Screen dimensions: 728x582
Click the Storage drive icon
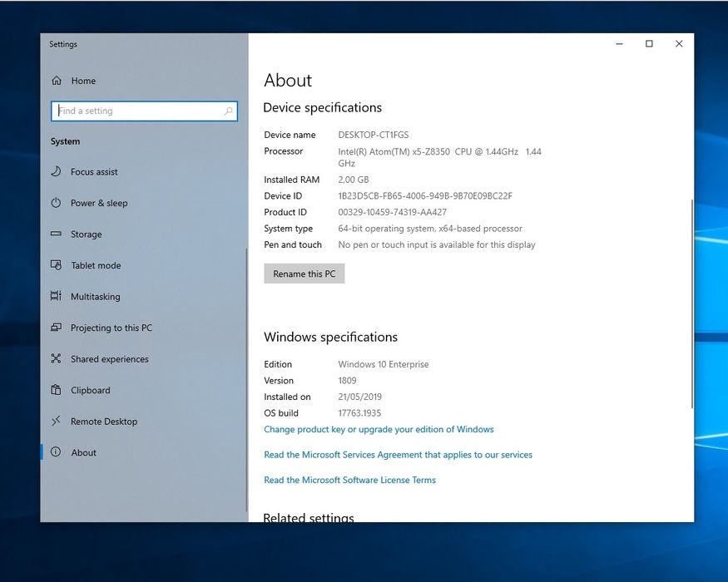[x=56, y=234]
